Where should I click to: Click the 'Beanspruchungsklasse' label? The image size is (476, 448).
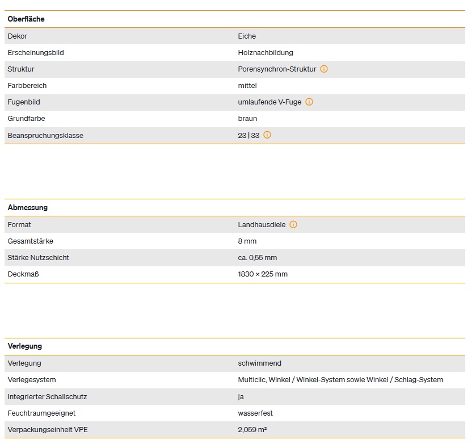point(45,136)
